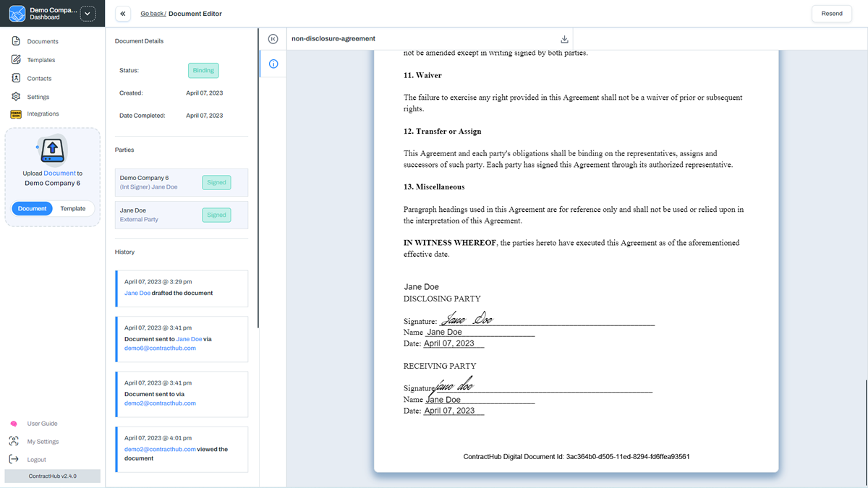Click the 13. Miscellaneous heading
The height and width of the screenshot is (488, 868).
coord(434,187)
